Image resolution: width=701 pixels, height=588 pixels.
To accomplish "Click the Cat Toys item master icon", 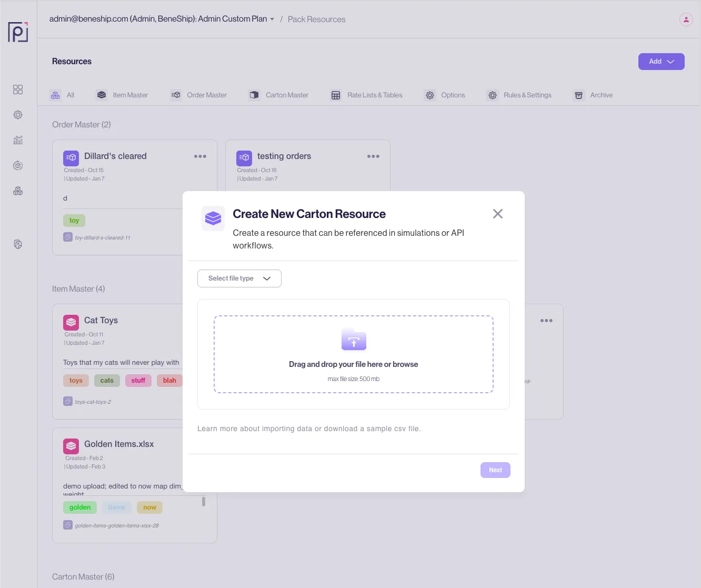I will (71, 322).
